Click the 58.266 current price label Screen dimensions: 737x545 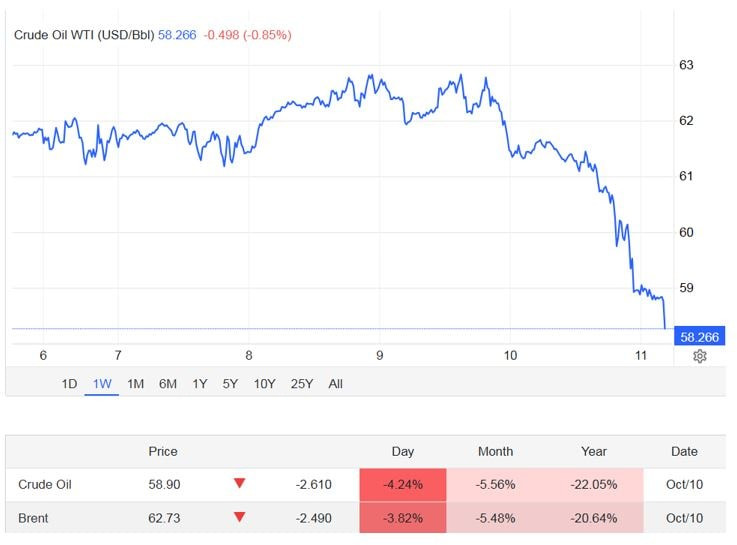699,337
